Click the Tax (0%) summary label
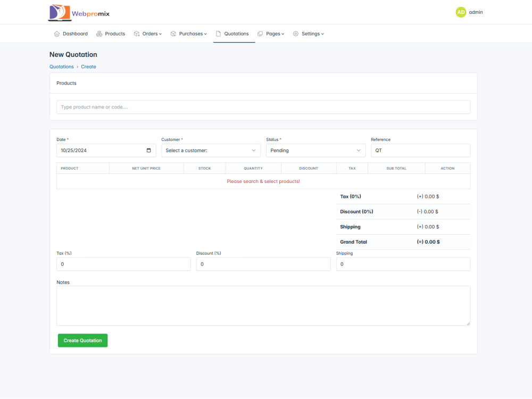Viewport: 532px width, 399px height. click(351, 196)
